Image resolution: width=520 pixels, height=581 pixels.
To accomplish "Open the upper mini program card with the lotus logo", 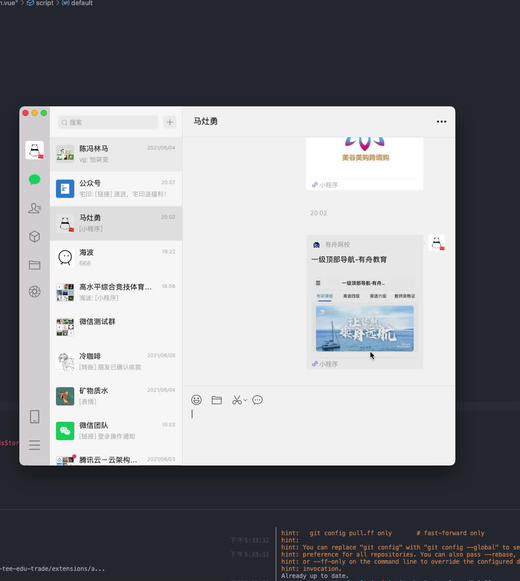I will [x=365, y=163].
